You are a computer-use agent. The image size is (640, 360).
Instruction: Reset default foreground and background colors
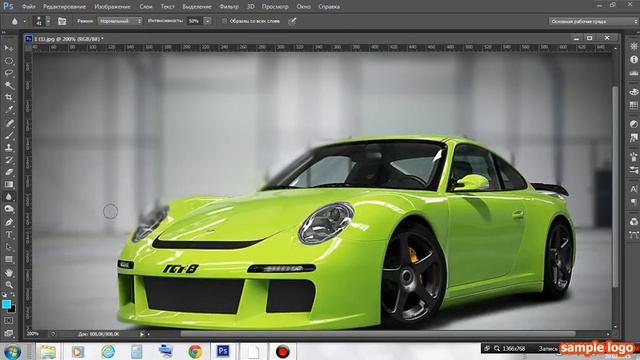point(4,294)
